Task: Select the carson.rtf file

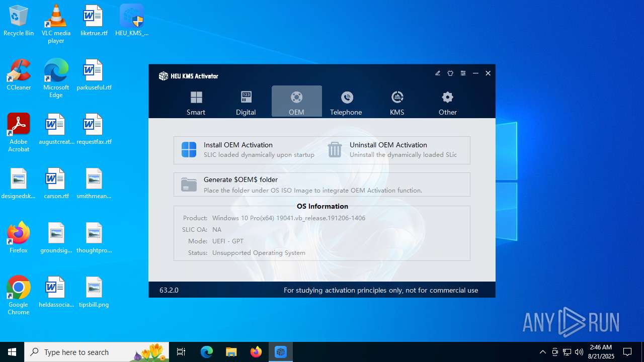Action: pos(56,184)
